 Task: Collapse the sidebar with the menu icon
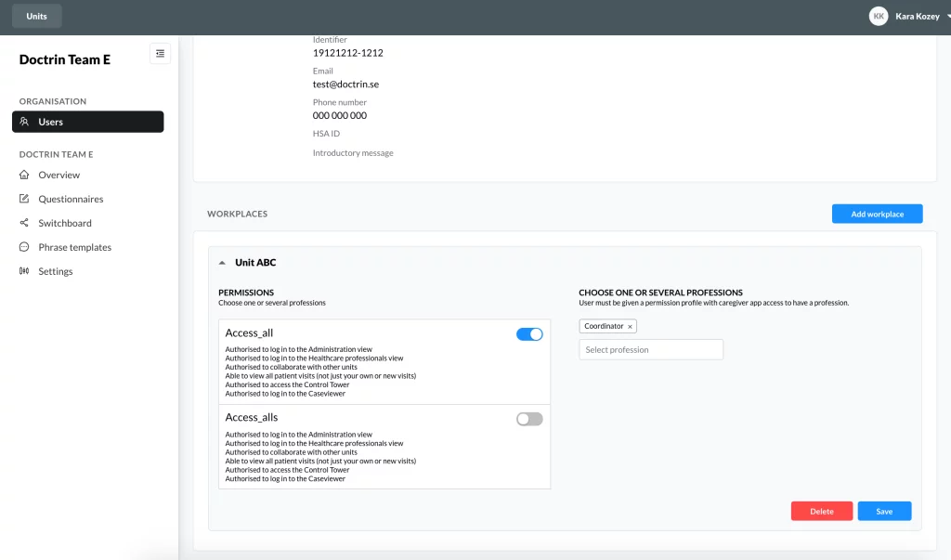(160, 53)
